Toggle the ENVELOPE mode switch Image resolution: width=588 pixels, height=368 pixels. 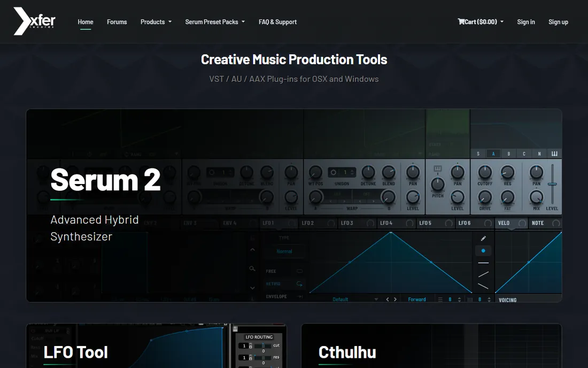click(300, 296)
